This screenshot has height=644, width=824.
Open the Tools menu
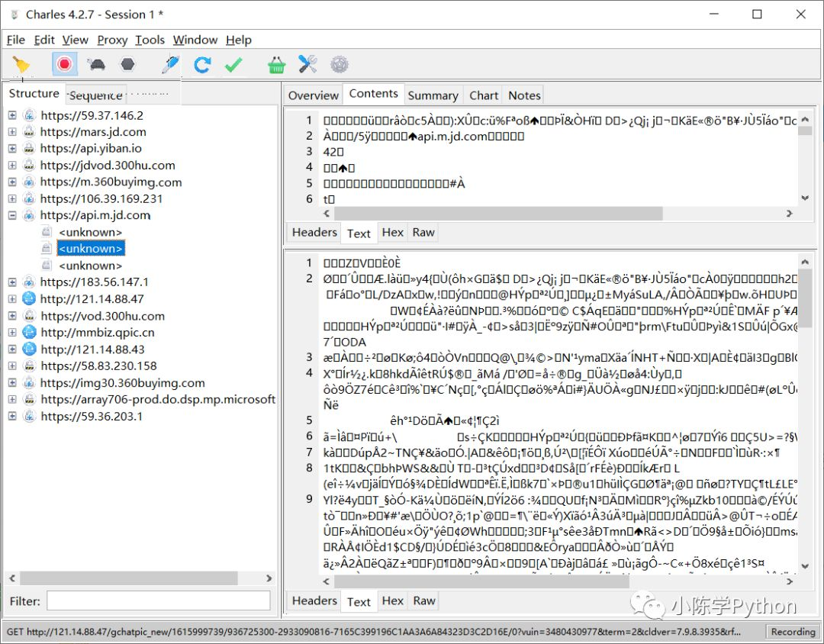(x=150, y=40)
